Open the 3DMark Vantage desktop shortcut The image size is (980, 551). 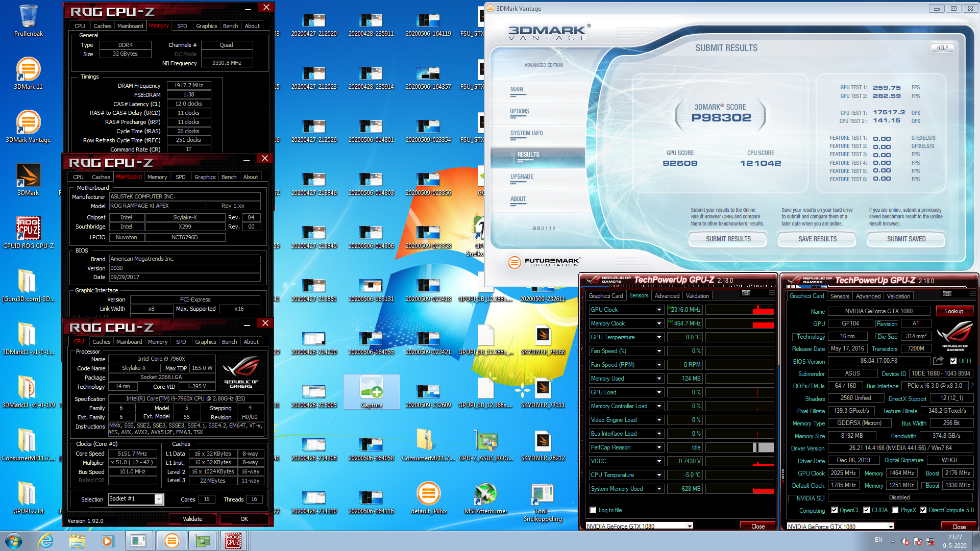tap(28, 127)
